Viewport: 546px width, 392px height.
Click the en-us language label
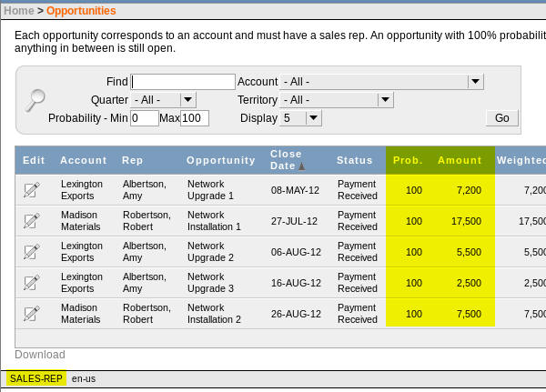(x=84, y=378)
